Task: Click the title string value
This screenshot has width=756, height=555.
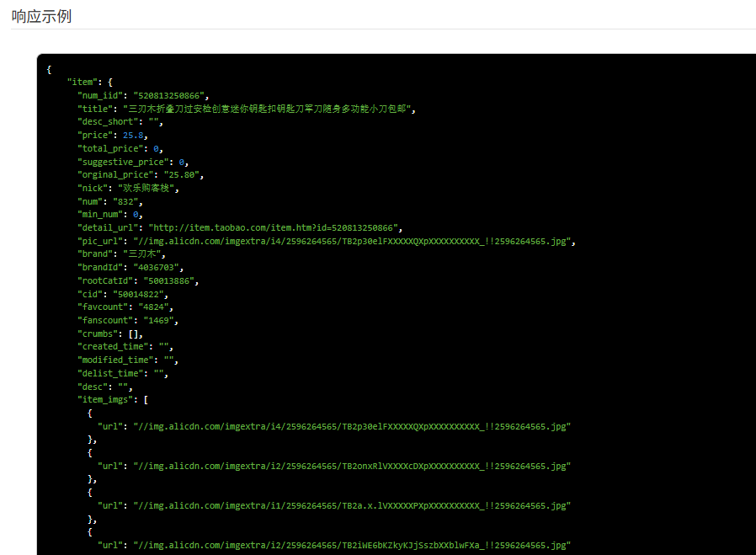Action: pos(267,109)
